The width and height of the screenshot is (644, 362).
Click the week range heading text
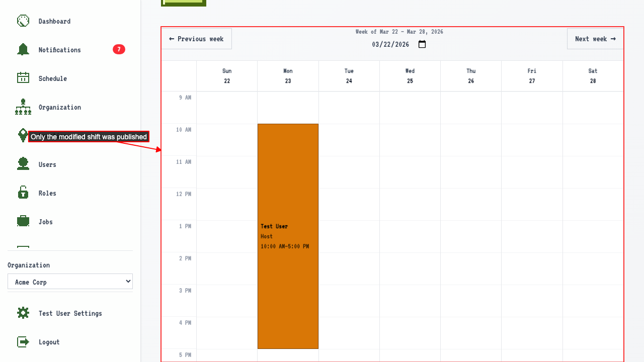point(399,32)
